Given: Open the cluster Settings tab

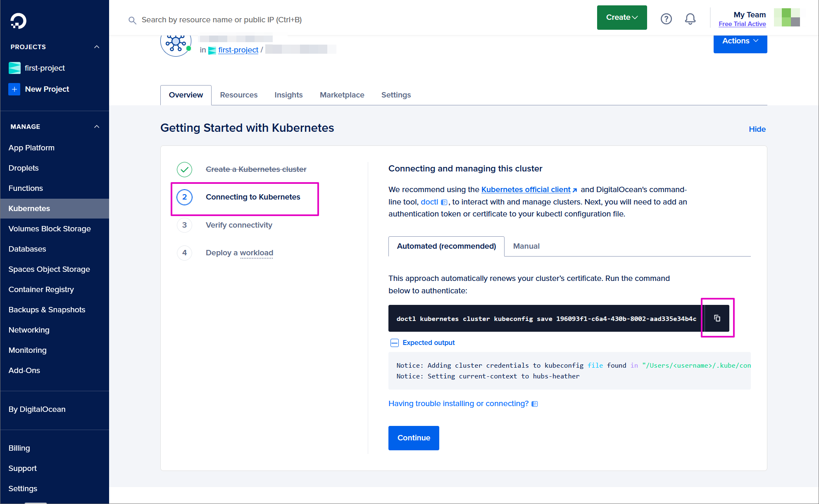Looking at the screenshot, I should (x=396, y=95).
